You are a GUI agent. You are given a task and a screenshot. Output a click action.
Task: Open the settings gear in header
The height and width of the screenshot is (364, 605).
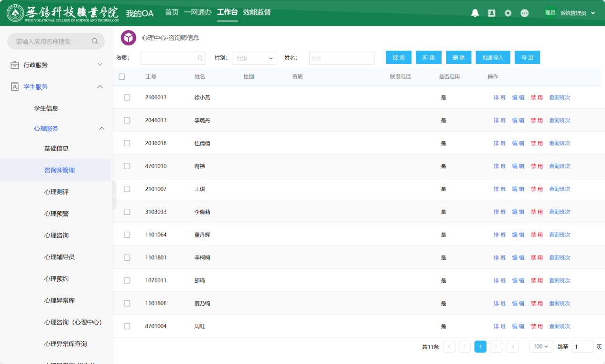(508, 13)
